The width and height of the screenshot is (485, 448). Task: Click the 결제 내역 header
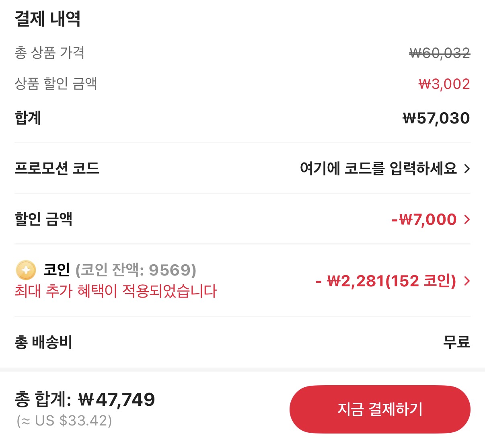pyautogui.click(x=48, y=19)
